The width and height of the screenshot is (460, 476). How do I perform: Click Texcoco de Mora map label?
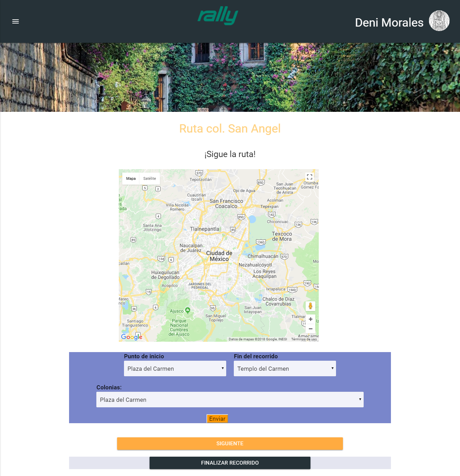click(x=282, y=236)
